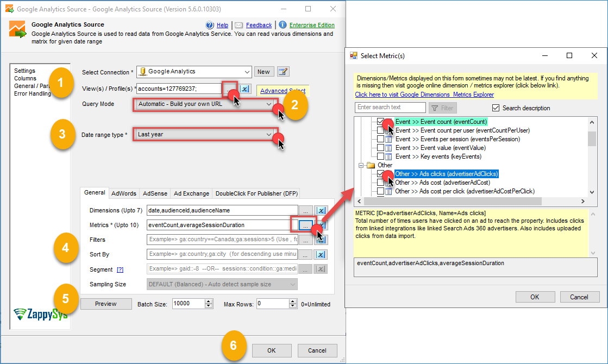608x364 pixels.
Task: Open the DoubleClick For Publisher (DFP) tab
Action: click(x=256, y=193)
